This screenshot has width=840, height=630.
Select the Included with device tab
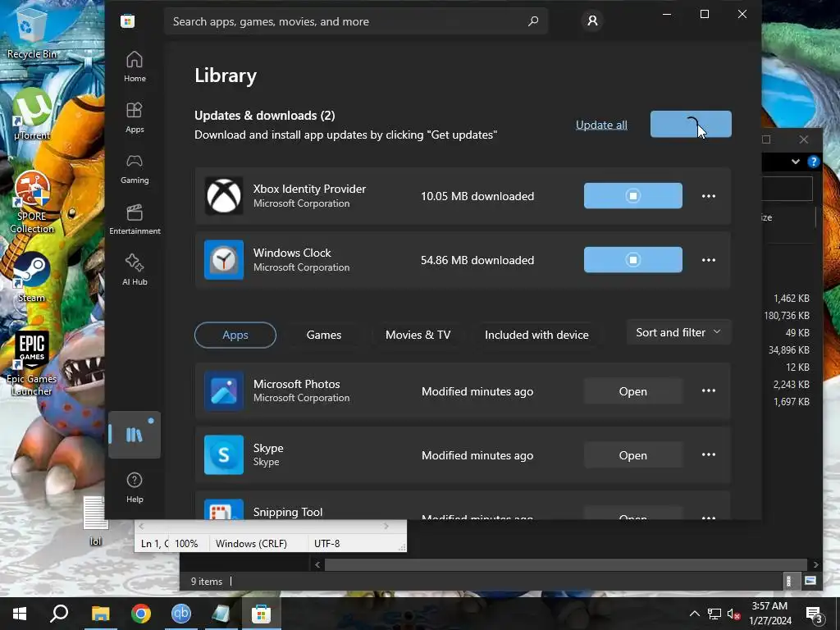[x=536, y=335]
